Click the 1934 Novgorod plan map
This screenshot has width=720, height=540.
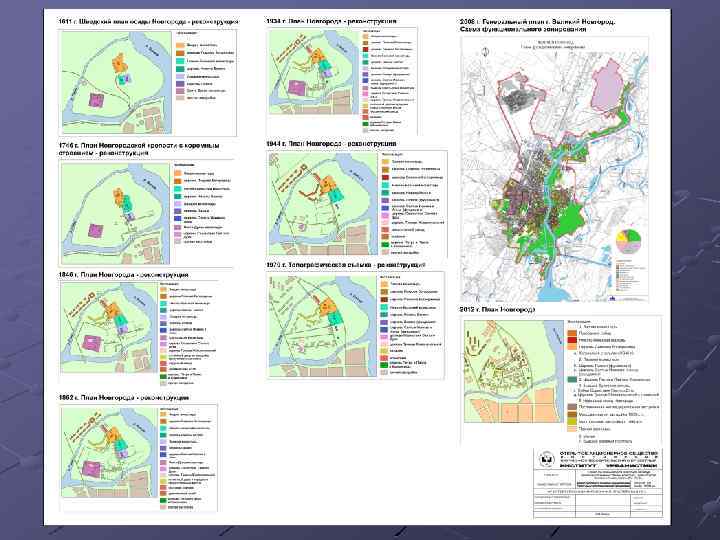pyautogui.click(x=313, y=72)
